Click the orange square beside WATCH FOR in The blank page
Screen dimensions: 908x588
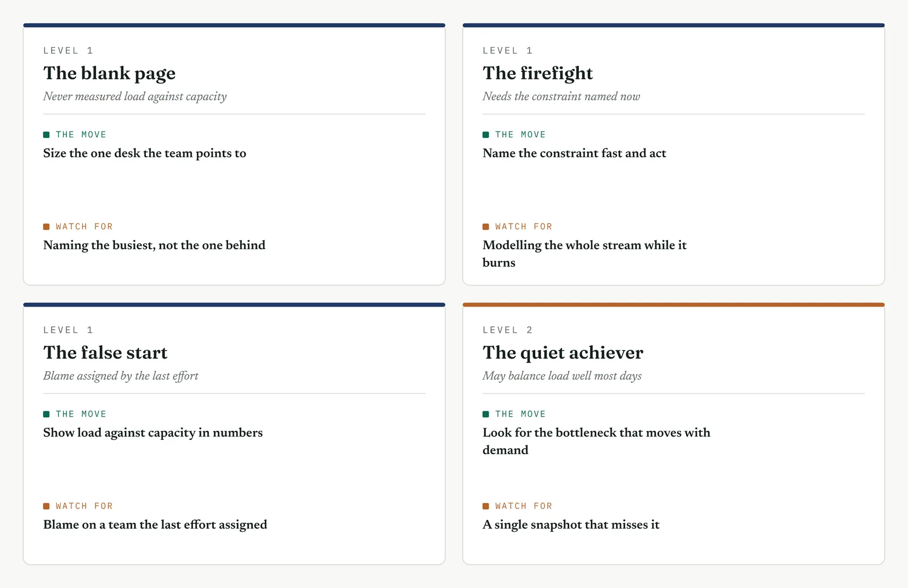pyautogui.click(x=47, y=226)
